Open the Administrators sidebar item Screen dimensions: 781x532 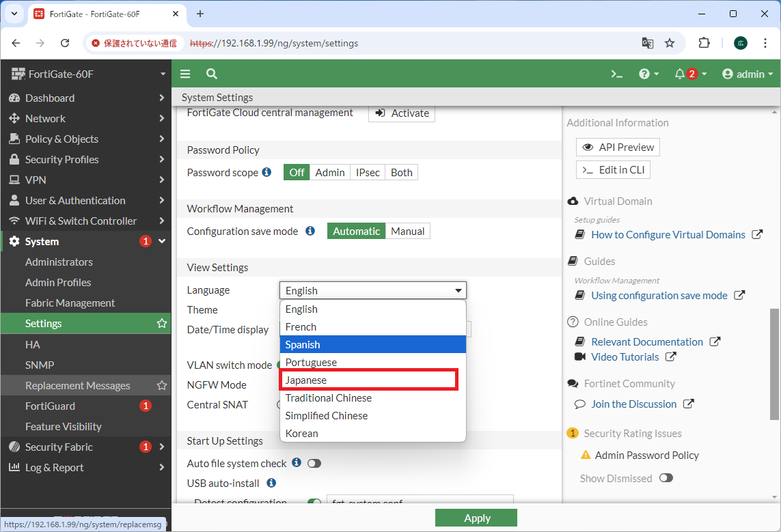pyautogui.click(x=59, y=262)
